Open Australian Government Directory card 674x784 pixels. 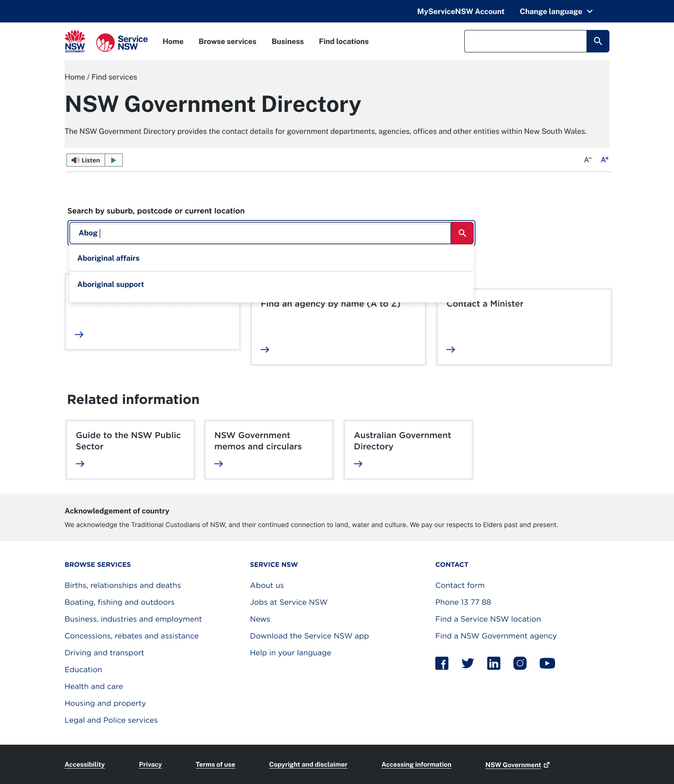(408, 450)
